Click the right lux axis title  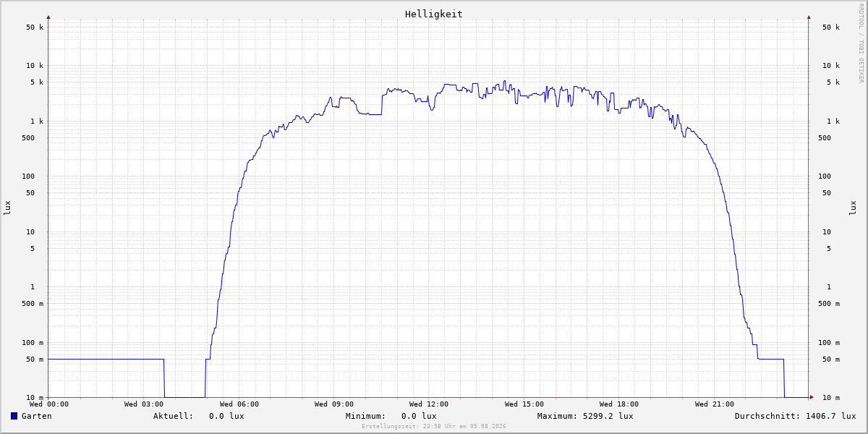pos(853,208)
